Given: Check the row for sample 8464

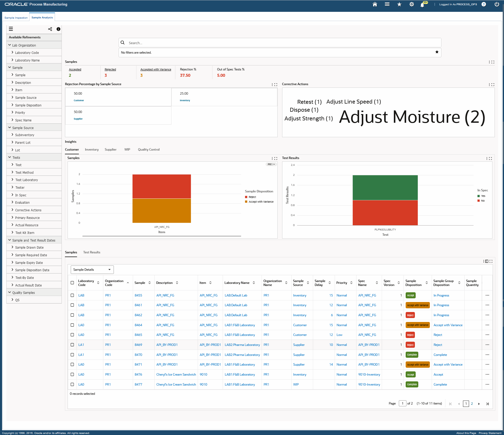Looking at the screenshot, I should [x=72, y=325].
